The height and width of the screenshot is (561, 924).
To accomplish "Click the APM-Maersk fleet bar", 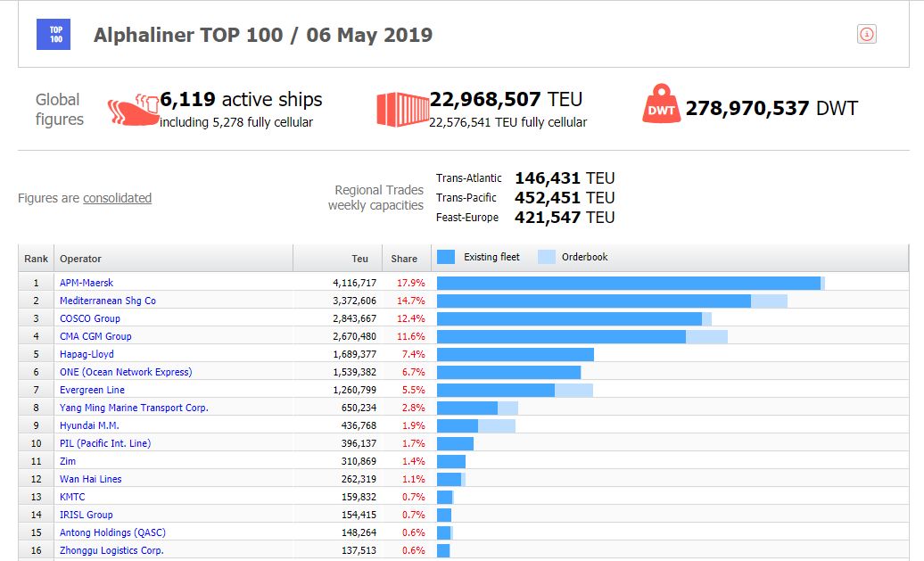I will (x=628, y=283).
